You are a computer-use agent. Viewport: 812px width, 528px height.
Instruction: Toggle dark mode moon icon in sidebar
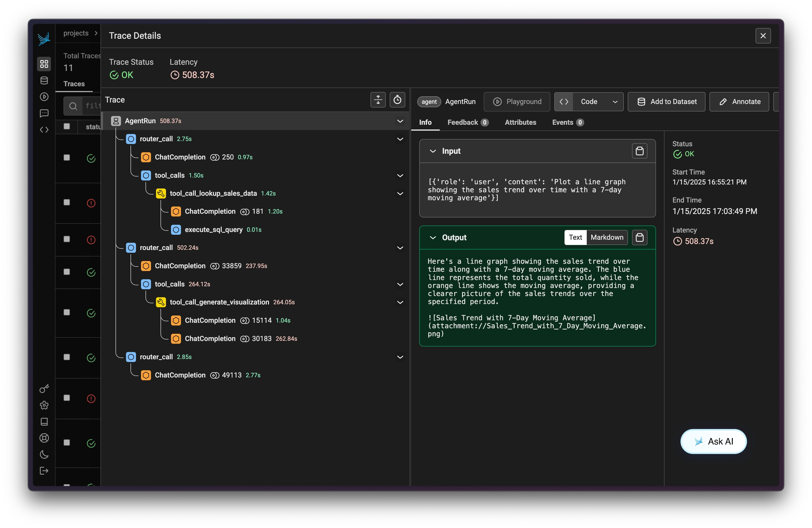44,454
